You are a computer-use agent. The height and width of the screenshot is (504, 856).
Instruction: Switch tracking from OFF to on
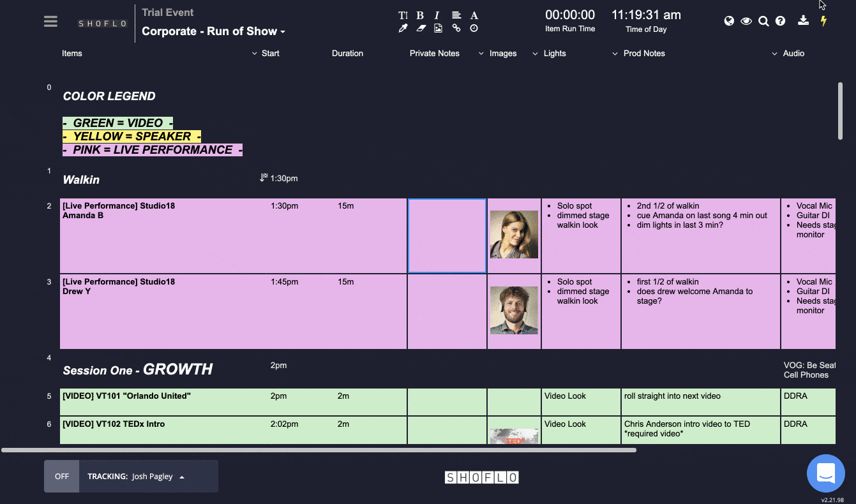click(x=61, y=476)
